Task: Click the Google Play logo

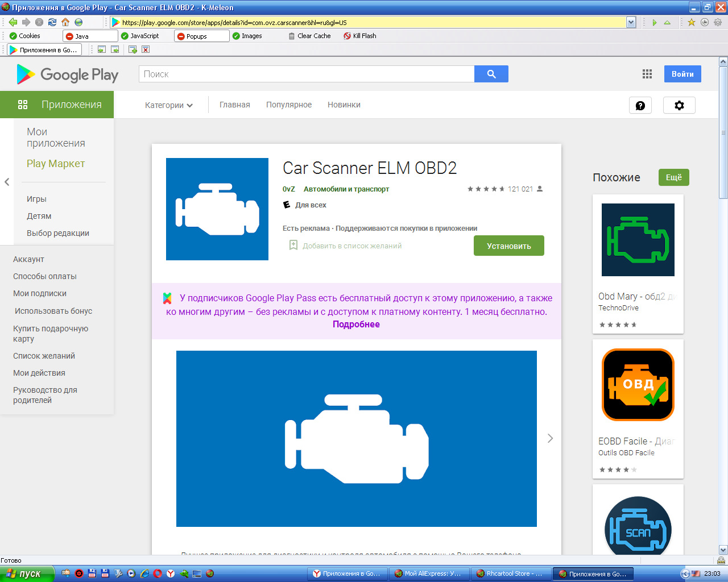Action: click(x=67, y=74)
